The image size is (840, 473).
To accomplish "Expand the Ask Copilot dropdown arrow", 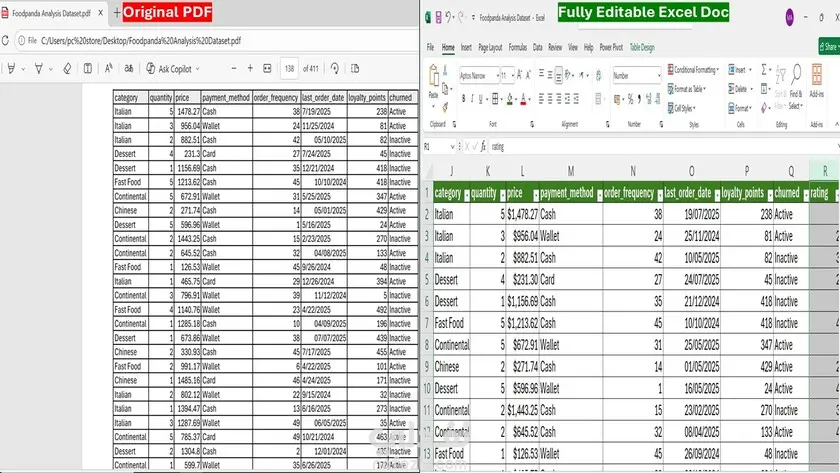I will (x=198, y=69).
